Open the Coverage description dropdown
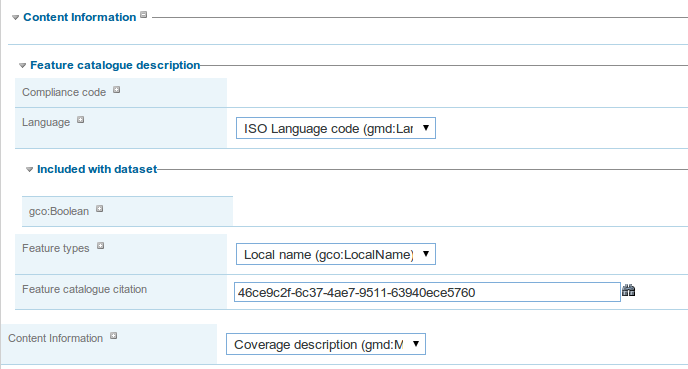Viewport: 688px width, 369px height. pos(326,344)
